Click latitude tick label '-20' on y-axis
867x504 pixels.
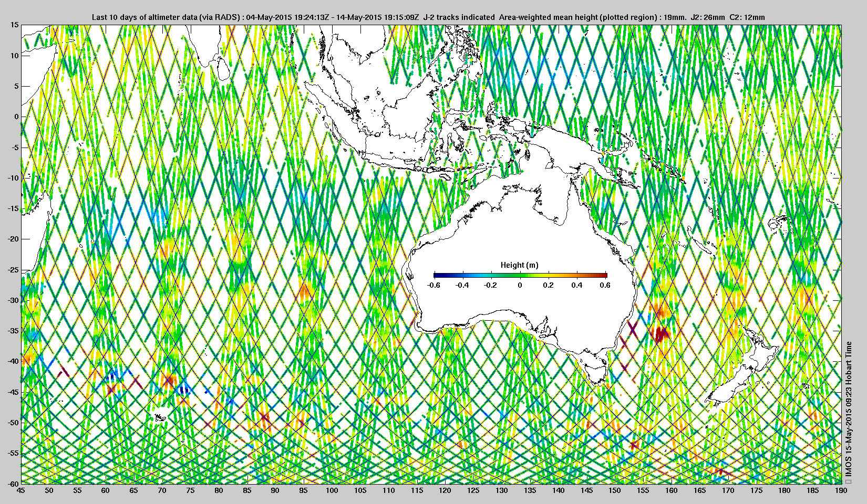(x=13, y=239)
